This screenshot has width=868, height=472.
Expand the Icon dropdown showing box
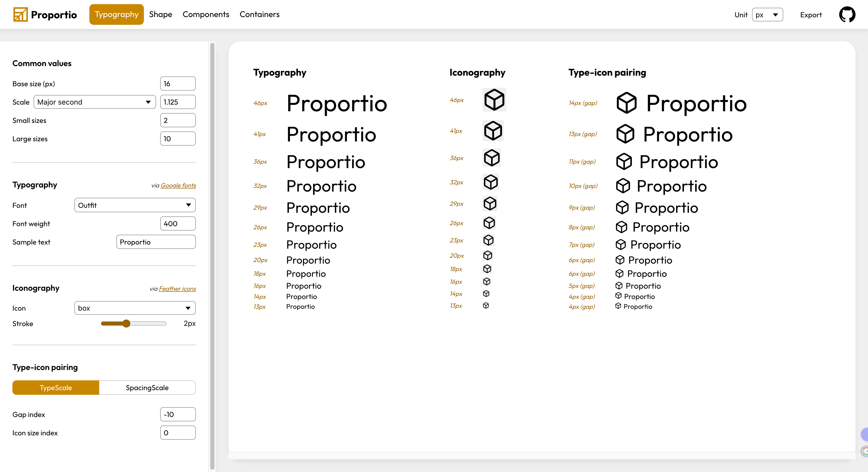tap(135, 308)
